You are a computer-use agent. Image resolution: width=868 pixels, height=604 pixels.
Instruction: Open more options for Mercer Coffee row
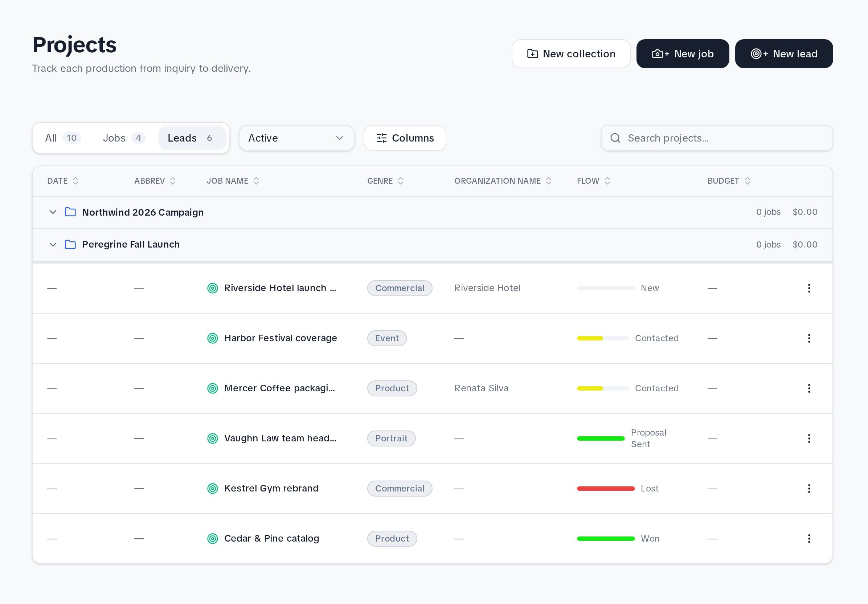coord(808,388)
